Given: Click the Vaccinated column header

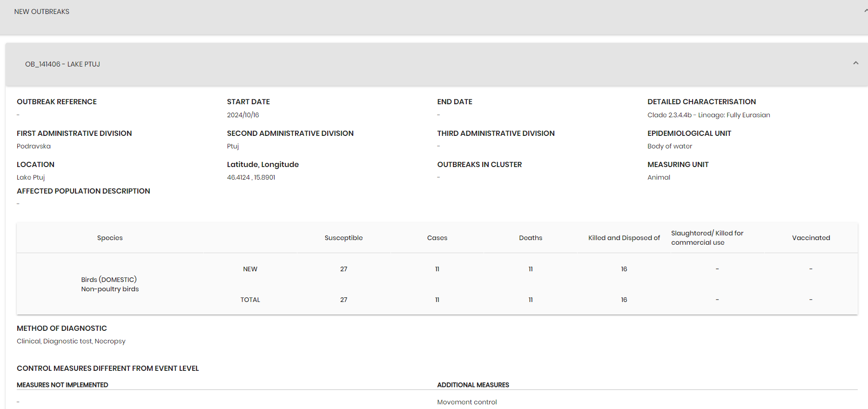Looking at the screenshot, I should [811, 238].
